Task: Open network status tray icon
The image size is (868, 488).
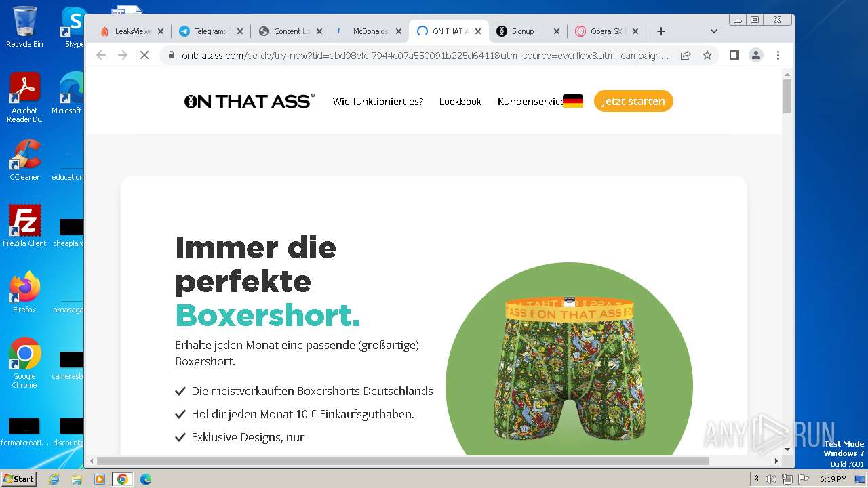Action: [787, 479]
